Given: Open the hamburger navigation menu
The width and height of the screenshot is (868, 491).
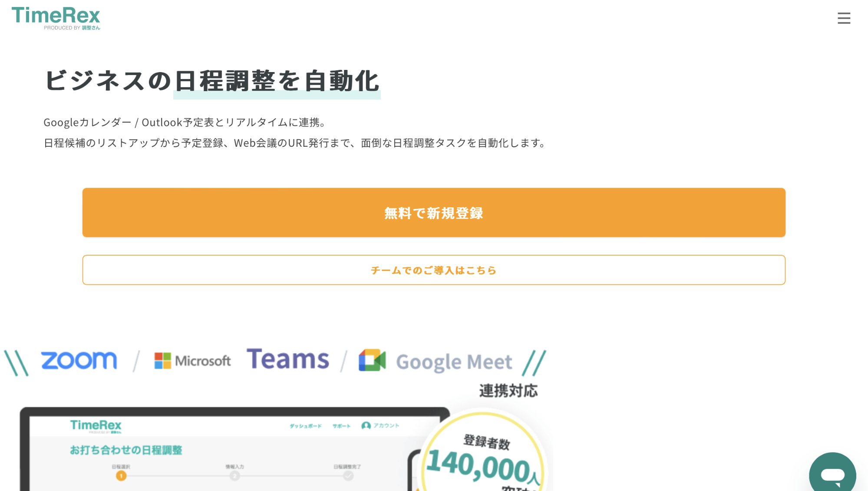Looking at the screenshot, I should tap(844, 18).
